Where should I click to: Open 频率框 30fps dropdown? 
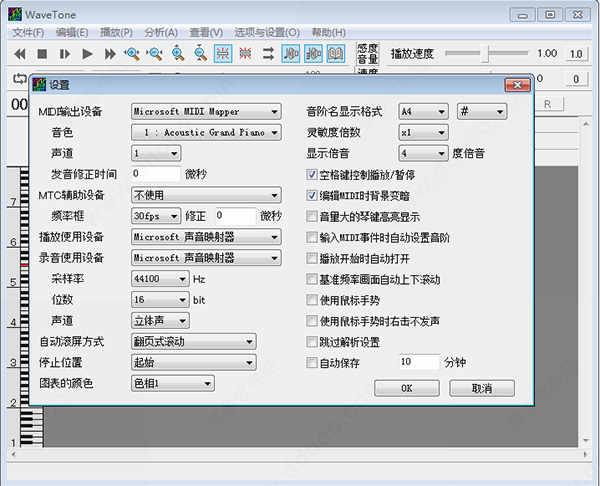pyautogui.click(x=155, y=216)
